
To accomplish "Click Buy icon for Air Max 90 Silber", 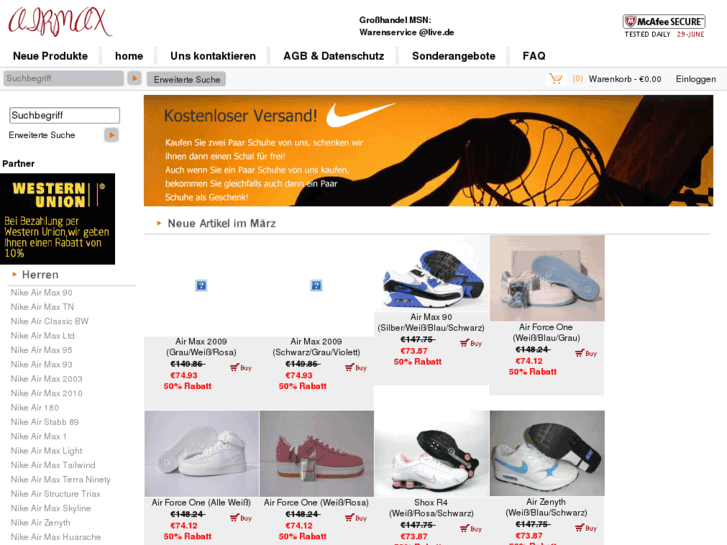I will tap(471, 343).
